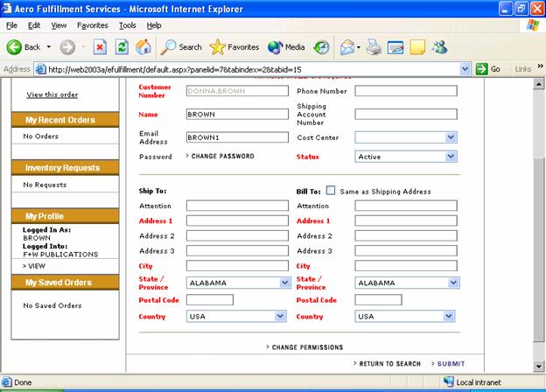Click the Print icon in toolbar

pos(374,46)
